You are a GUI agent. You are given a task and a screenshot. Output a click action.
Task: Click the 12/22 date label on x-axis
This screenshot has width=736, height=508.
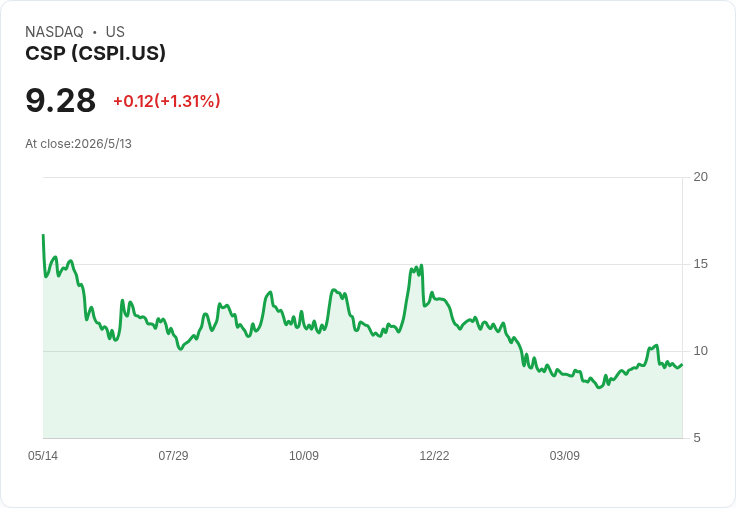(434, 455)
